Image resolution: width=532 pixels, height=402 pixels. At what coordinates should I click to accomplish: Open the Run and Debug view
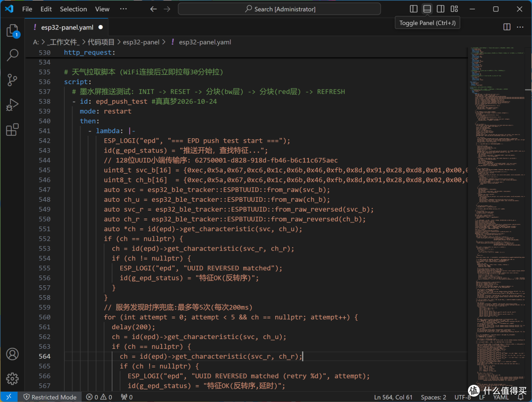tap(12, 105)
